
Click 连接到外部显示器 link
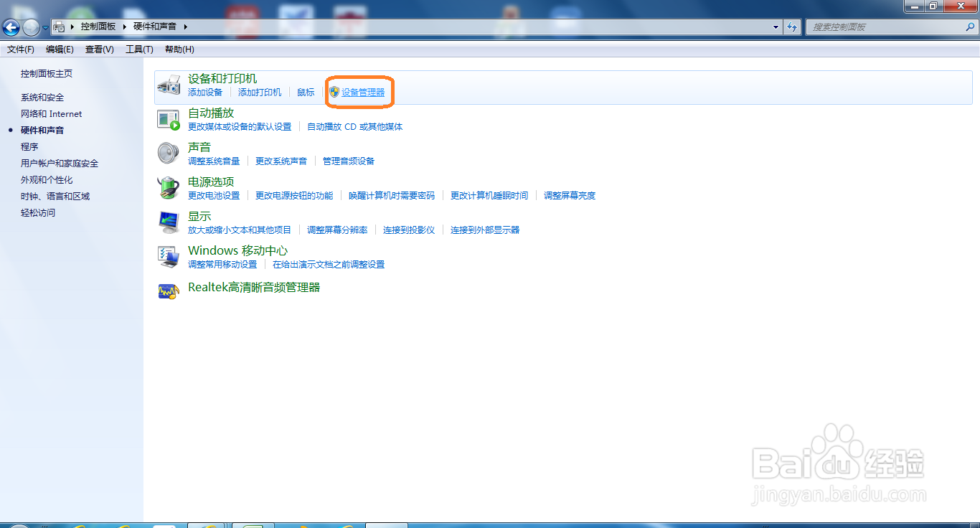coord(485,230)
